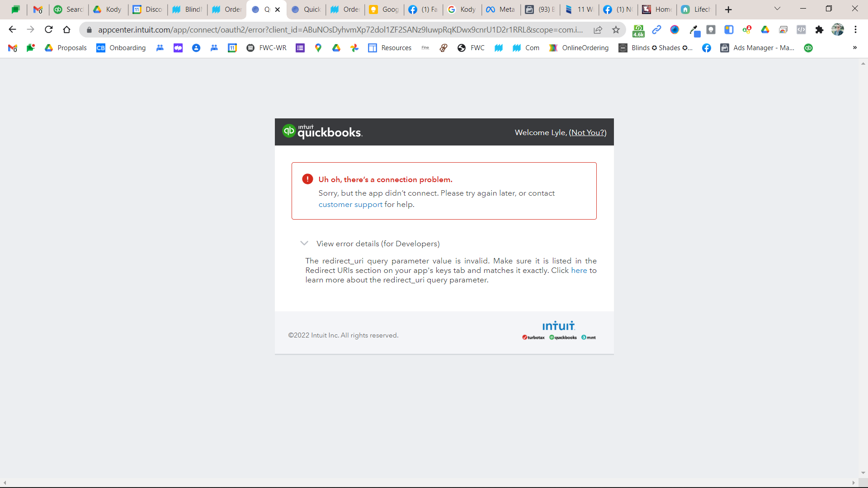This screenshot has height=488, width=868.
Task: Go to browser home icon
Action: coord(67,30)
